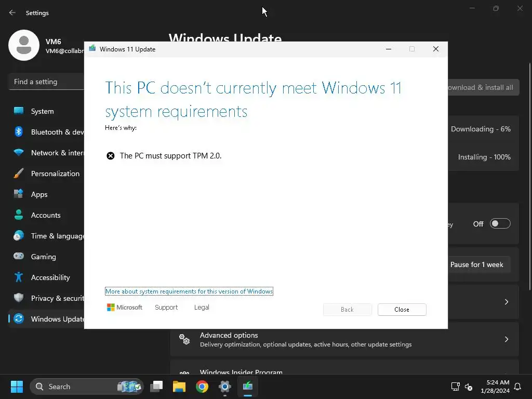Viewport: 532px width, 399px height.
Task: Click the Downloading - 6% status text
Action: coord(481,129)
